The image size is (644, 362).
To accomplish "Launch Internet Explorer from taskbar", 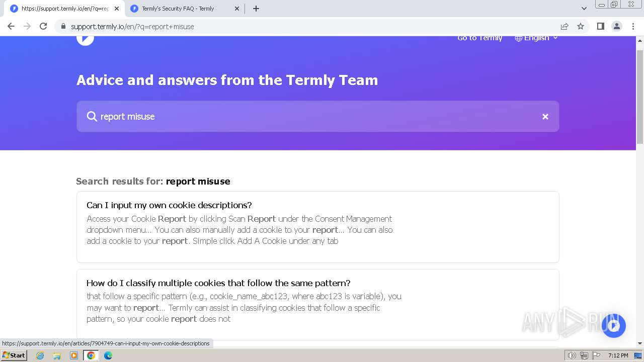I will click(x=40, y=355).
